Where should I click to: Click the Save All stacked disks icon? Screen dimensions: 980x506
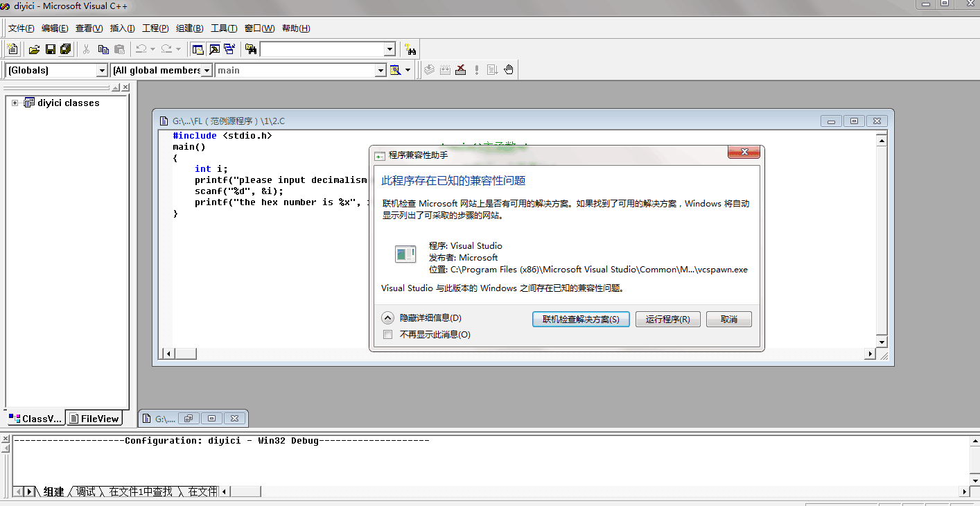66,49
